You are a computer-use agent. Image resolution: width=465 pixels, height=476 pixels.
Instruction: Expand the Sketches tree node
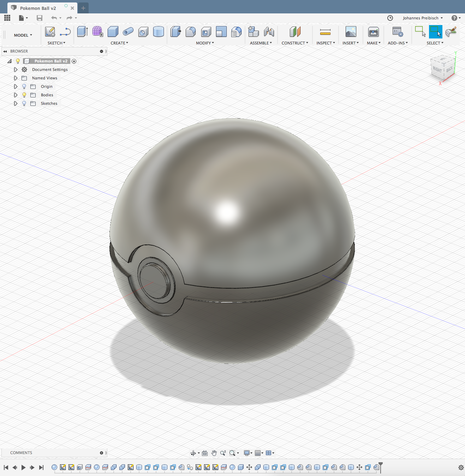(16, 103)
